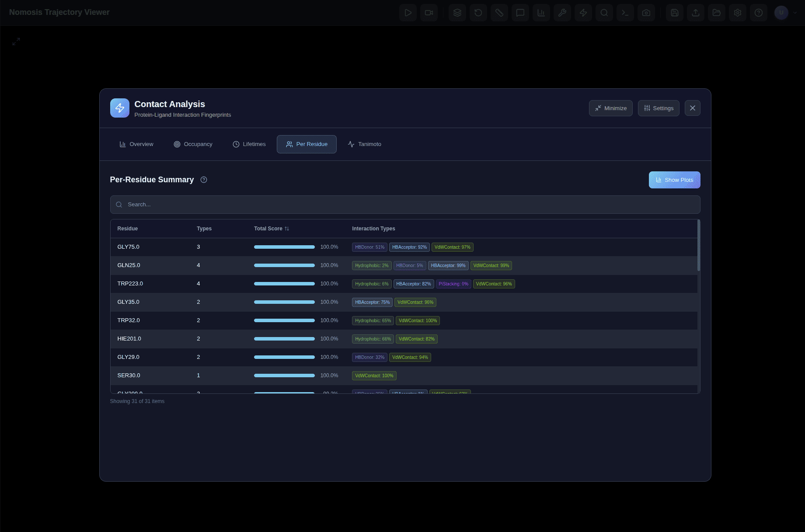Minimize the Contact Analysis panel
The width and height of the screenshot is (805, 532).
pos(610,108)
